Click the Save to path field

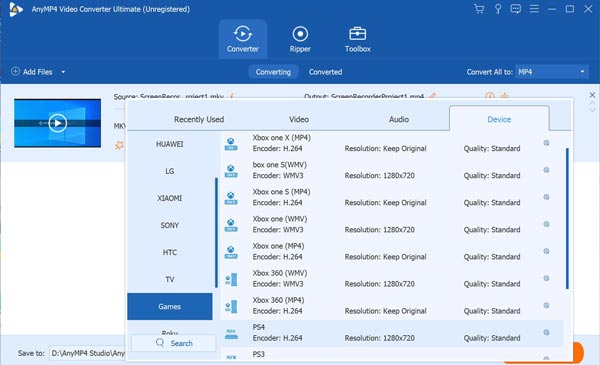click(x=88, y=353)
